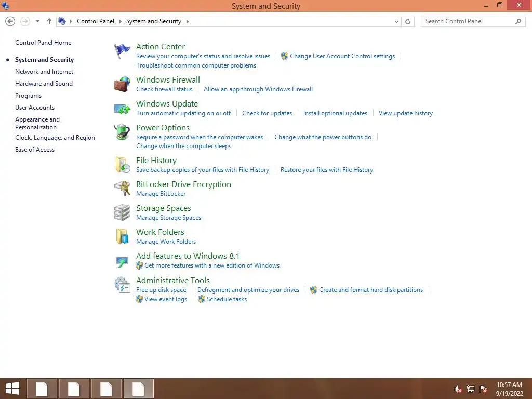Click Free up disk space

(x=161, y=290)
